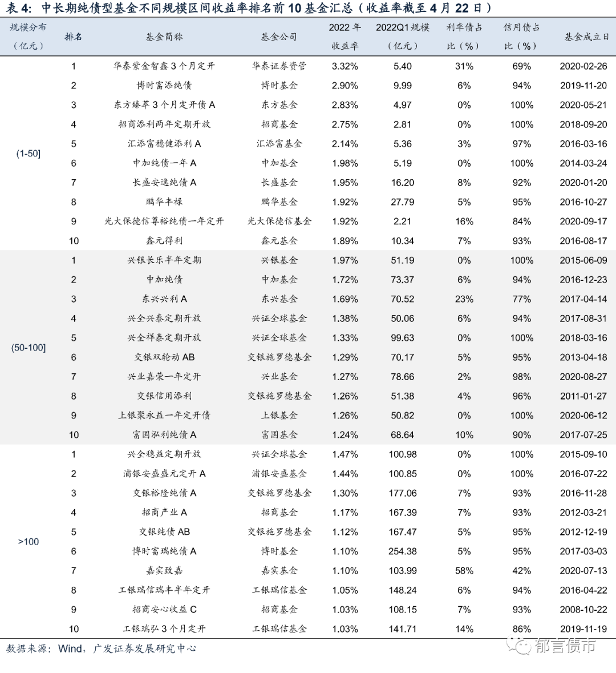Select fund name '兴全稳益定期开放'

pyautogui.click(x=164, y=454)
